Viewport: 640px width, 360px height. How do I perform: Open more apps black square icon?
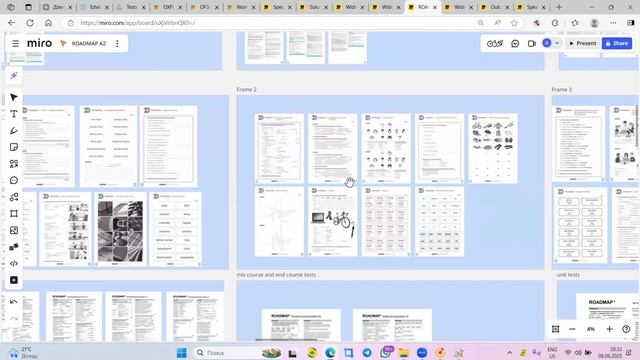point(13,280)
